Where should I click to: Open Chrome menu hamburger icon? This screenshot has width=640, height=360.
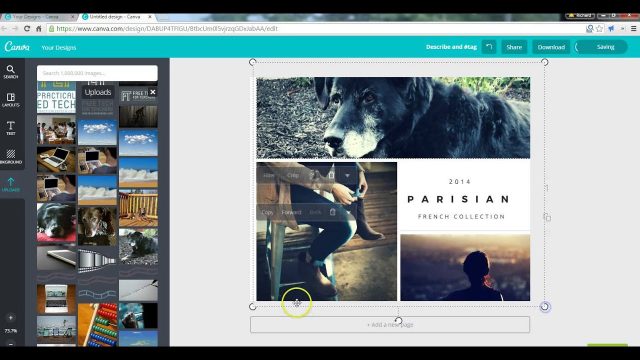coord(633,29)
